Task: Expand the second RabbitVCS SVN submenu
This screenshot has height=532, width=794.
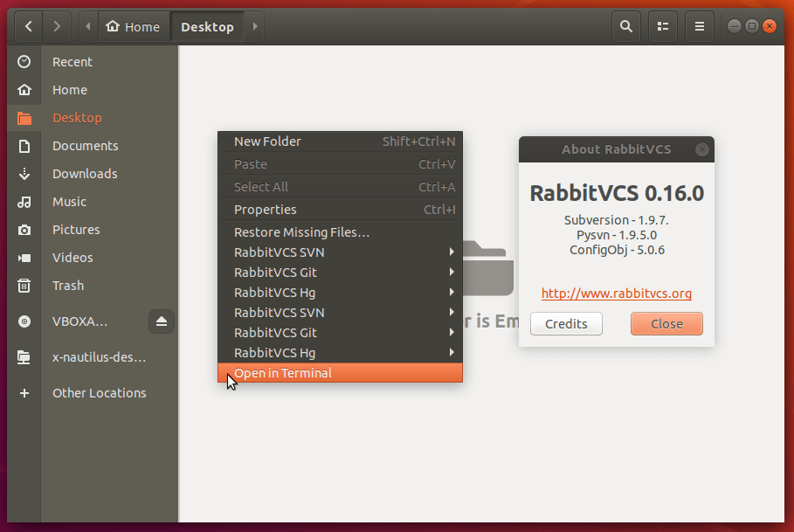Action: 340,313
